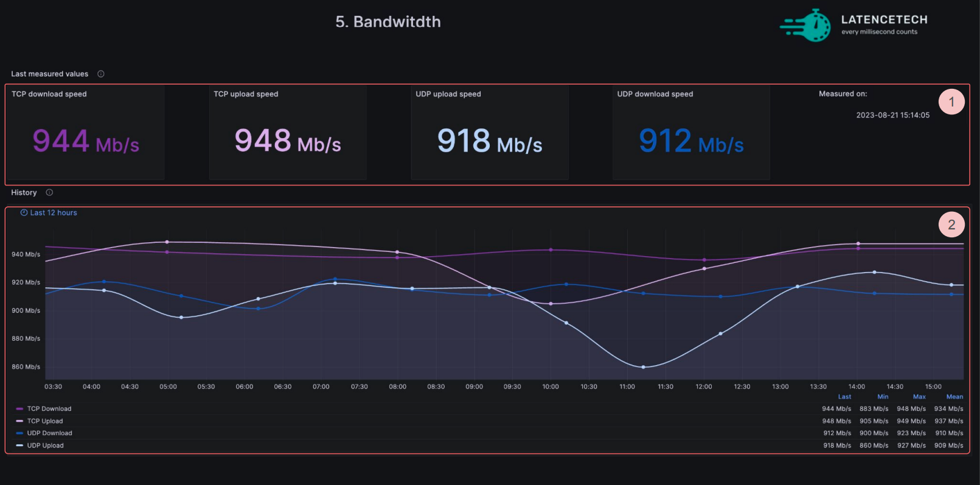Click the large 948 Mb/s stat value
This screenshot has height=485, width=980.
(288, 141)
